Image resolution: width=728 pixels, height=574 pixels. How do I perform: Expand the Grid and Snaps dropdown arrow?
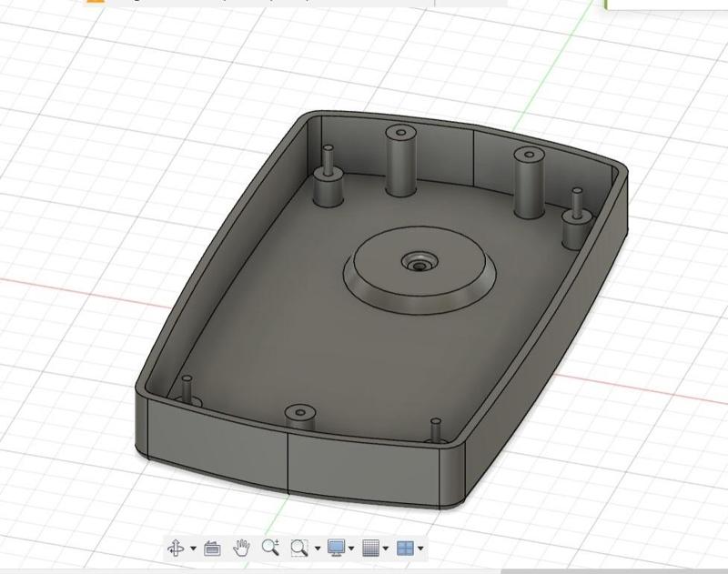tap(386, 549)
